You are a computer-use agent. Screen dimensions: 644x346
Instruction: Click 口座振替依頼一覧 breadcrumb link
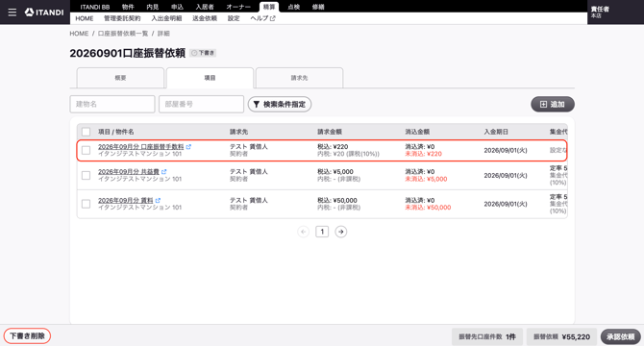pos(123,34)
